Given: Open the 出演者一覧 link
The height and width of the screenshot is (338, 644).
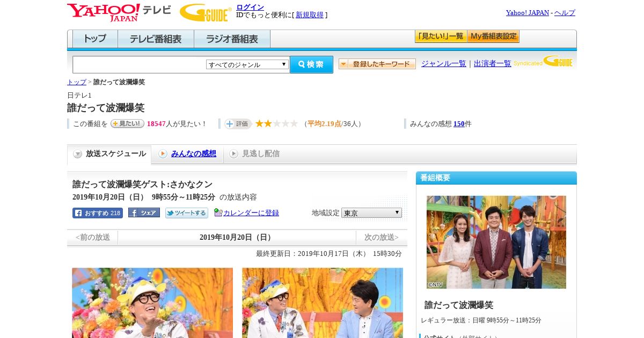Looking at the screenshot, I should [493, 64].
